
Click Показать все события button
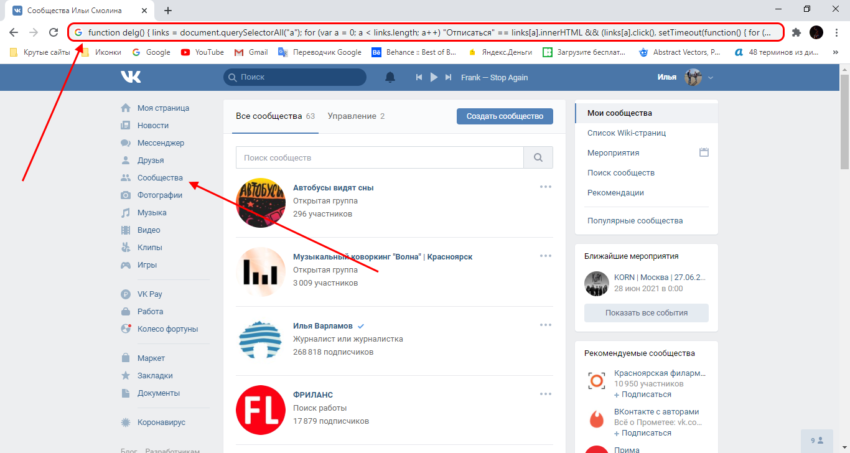[x=646, y=312]
